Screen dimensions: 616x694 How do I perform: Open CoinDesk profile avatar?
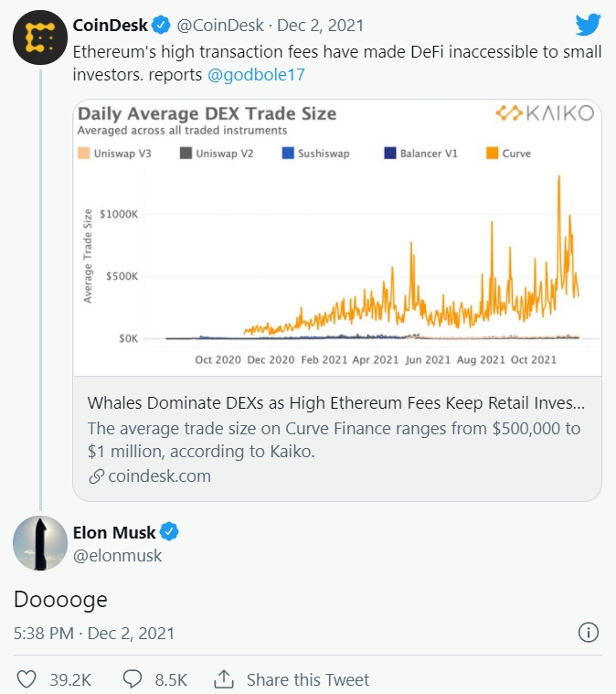40,37
